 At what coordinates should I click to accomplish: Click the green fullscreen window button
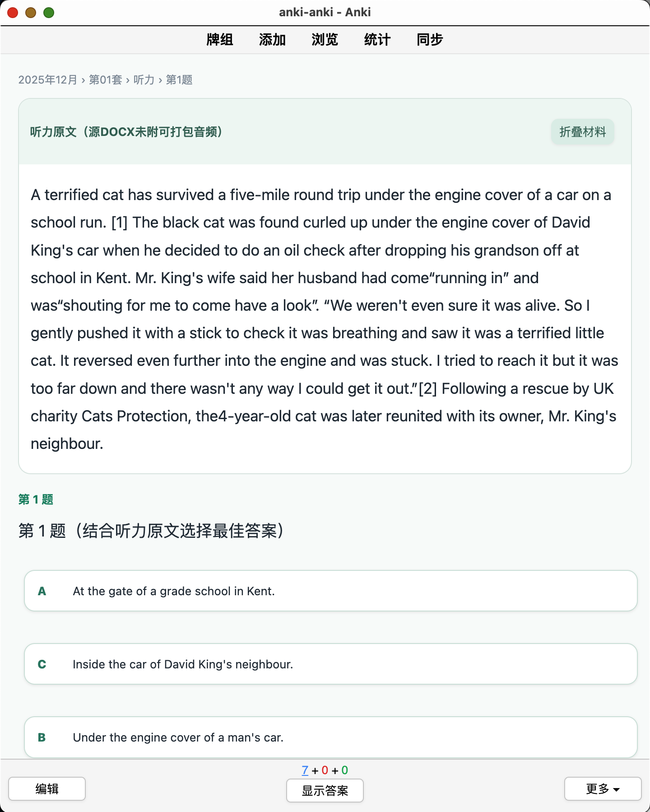(49, 13)
